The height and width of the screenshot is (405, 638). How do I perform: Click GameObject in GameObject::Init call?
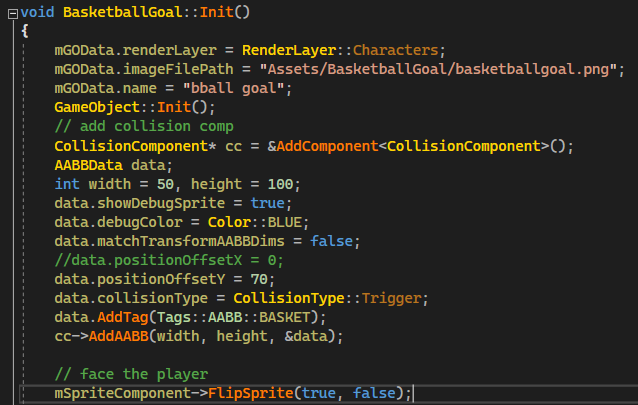[x=97, y=107]
